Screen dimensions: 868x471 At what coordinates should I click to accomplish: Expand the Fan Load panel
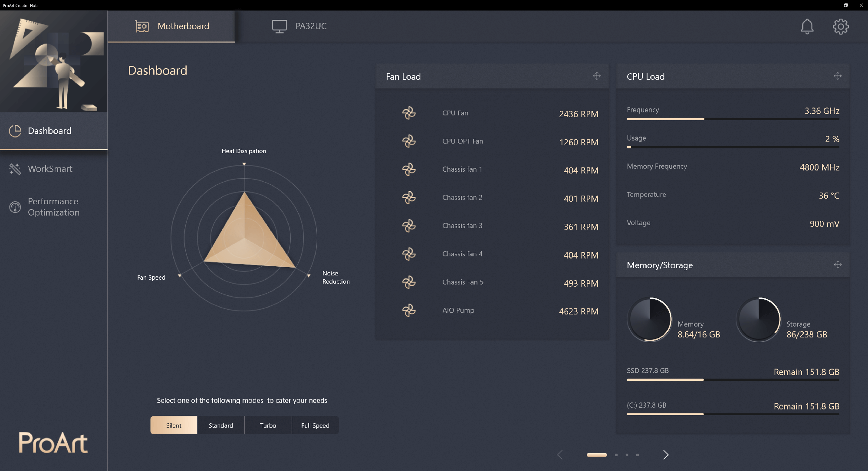[596, 75]
